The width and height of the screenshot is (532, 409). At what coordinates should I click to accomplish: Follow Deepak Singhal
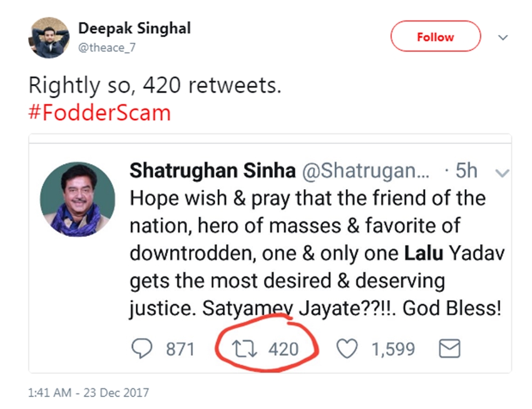[x=435, y=37]
